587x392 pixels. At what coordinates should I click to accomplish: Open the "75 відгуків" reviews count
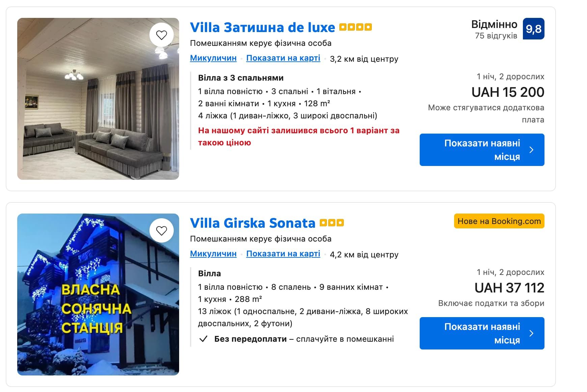point(496,36)
